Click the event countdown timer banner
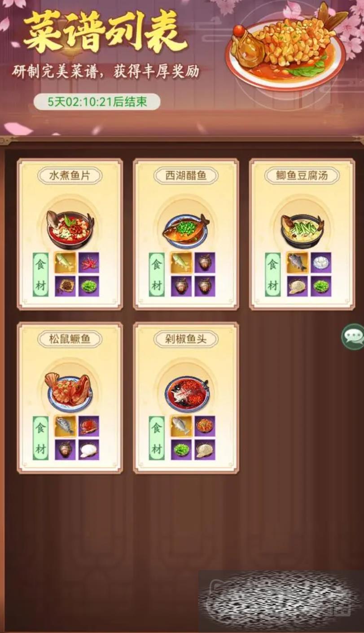The height and width of the screenshot is (633, 364). [x=97, y=101]
